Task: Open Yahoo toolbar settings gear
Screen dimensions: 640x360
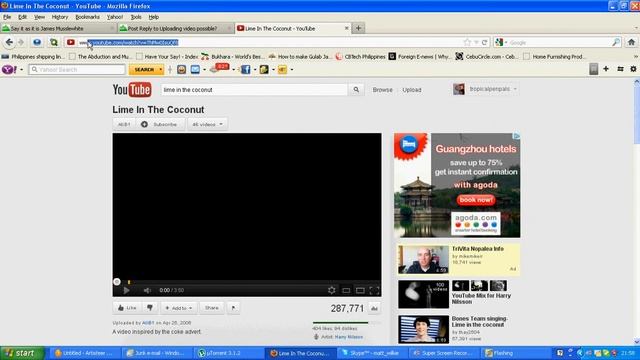Action: click(633, 69)
